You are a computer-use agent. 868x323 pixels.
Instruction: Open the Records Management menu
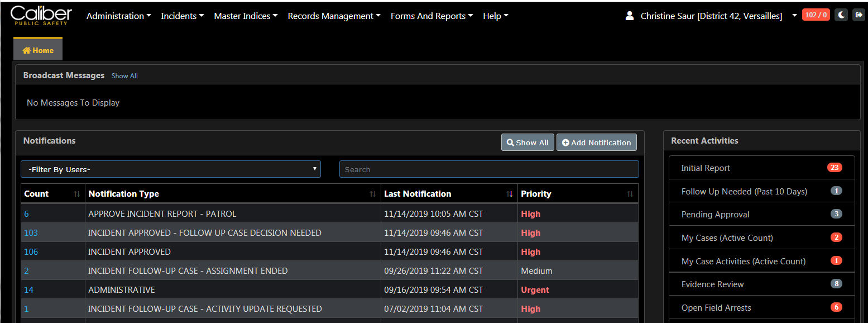334,16
